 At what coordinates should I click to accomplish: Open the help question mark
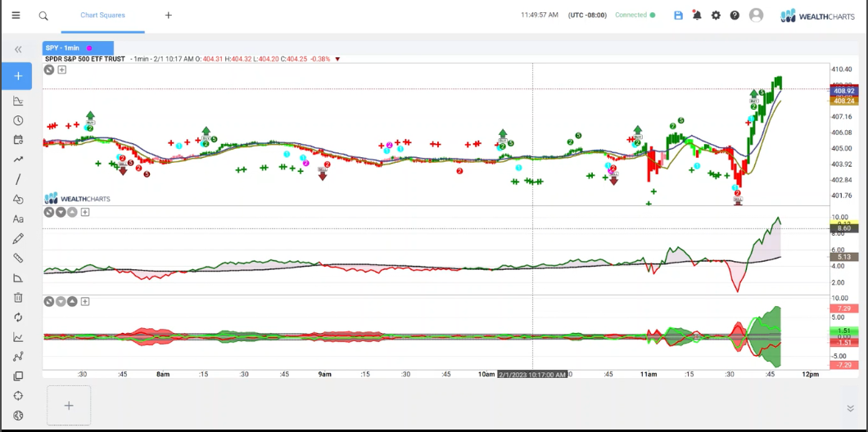pyautogui.click(x=735, y=15)
